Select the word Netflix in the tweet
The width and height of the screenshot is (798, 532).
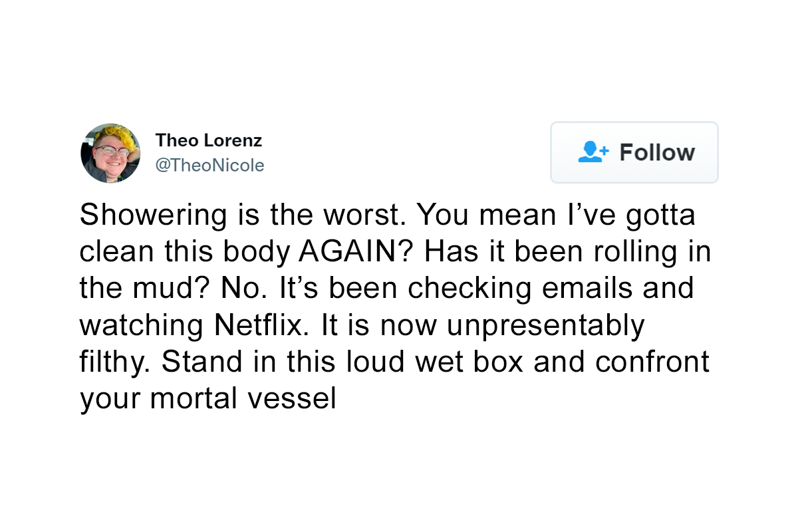point(256,325)
